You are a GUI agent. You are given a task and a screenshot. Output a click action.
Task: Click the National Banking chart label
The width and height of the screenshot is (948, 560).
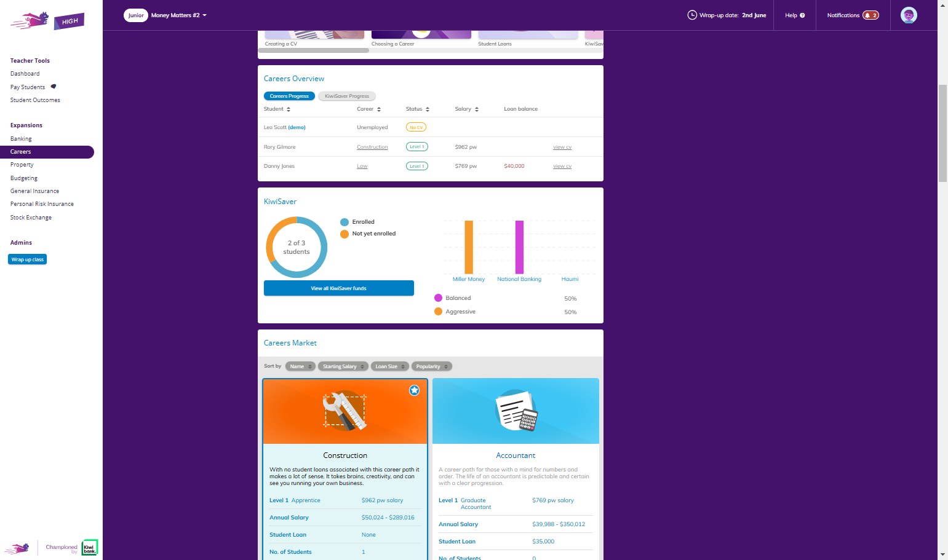pyautogui.click(x=519, y=279)
